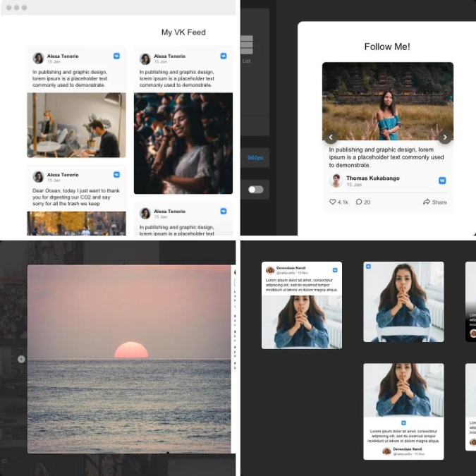476x476 pixels.
Task: Open the photo above the centered Lorem ipsum text
Action: coord(403,390)
